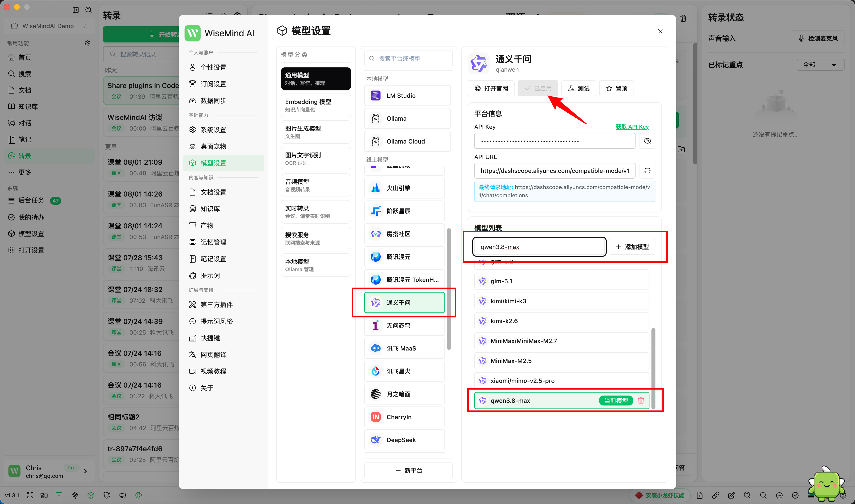Click the layout panels icon in the status bar
The height and width of the screenshot is (504, 855).
(x=44, y=495)
